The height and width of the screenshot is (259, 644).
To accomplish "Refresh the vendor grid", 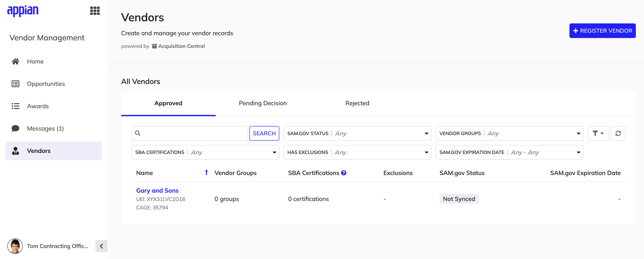I will click(618, 134).
